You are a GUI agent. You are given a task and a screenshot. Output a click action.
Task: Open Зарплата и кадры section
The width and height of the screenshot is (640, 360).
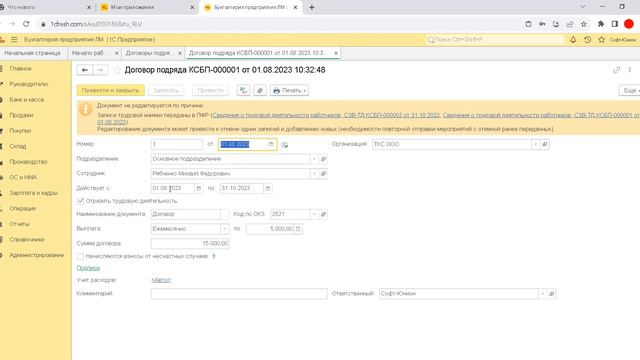[x=33, y=193]
